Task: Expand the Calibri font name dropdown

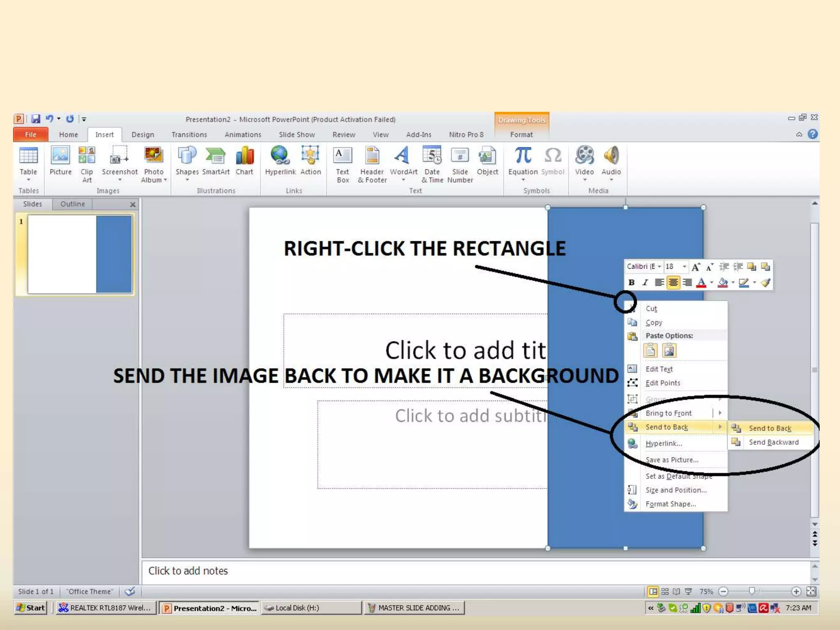Action: (x=660, y=267)
